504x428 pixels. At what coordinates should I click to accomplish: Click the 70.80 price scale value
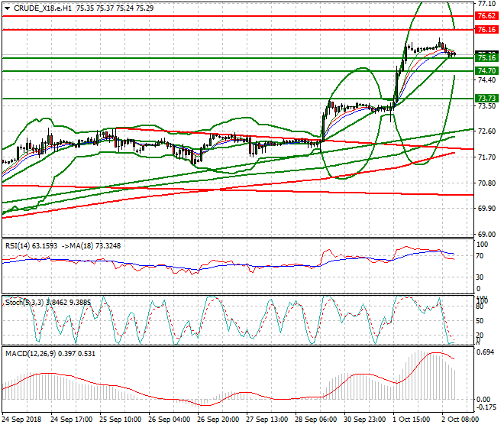[486, 183]
